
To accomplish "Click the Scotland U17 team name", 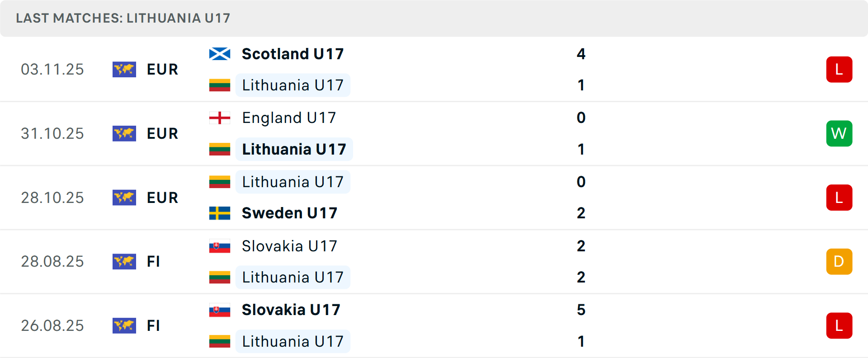I will [292, 53].
